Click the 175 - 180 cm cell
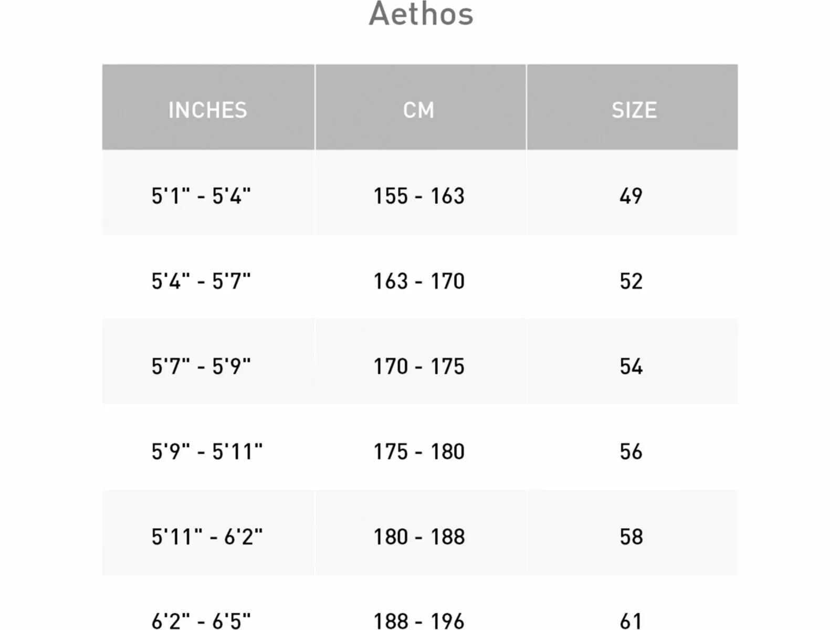The width and height of the screenshot is (840, 630). pyautogui.click(x=419, y=451)
